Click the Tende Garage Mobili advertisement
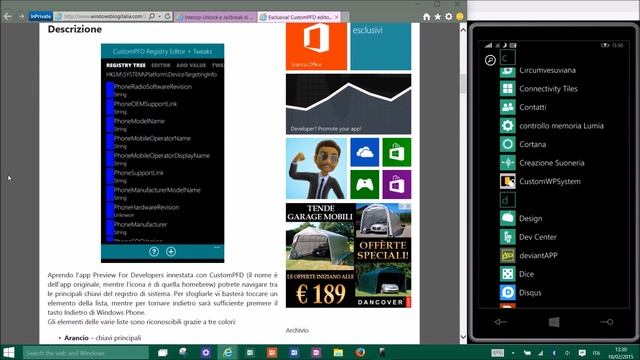 click(349, 256)
